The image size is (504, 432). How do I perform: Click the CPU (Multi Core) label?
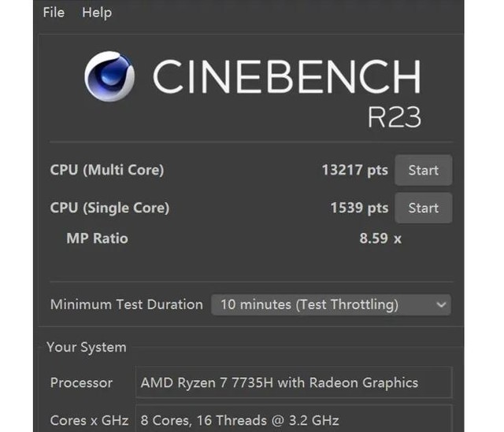107,170
